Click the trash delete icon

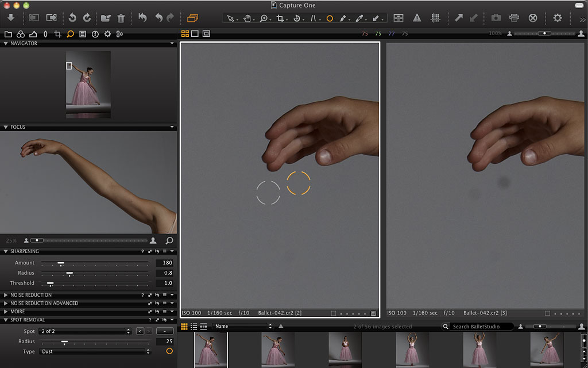tap(121, 18)
